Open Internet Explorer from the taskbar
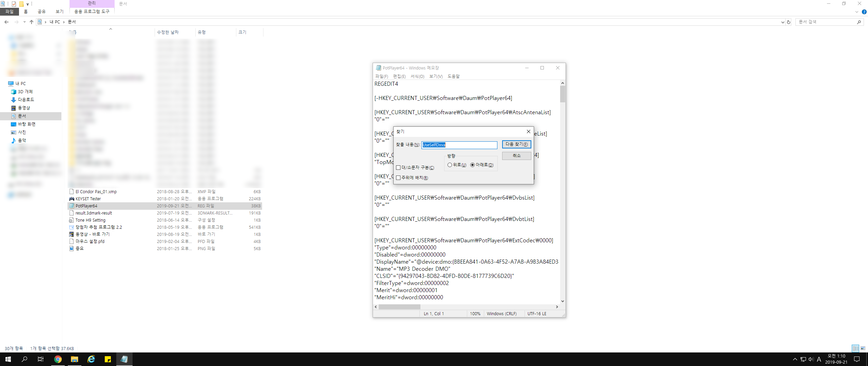The image size is (868, 366). point(91,359)
